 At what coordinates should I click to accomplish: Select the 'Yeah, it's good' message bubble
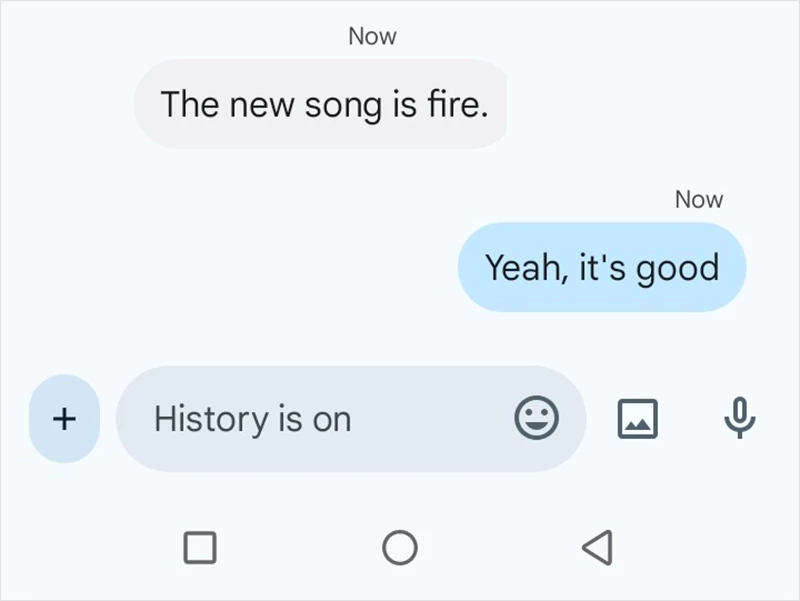pyautogui.click(x=602, y=267)
